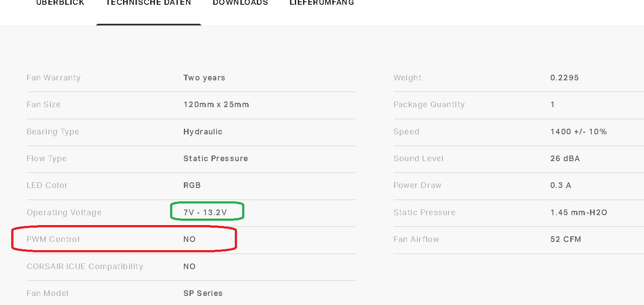Click the Static Pressure flow type value
Image resolution: width=644 pixels, height=305 pixels.
[215, 159]
